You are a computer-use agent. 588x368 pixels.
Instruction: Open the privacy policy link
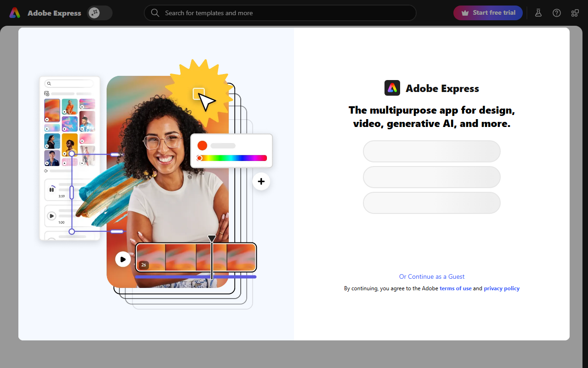coord(502,288)
